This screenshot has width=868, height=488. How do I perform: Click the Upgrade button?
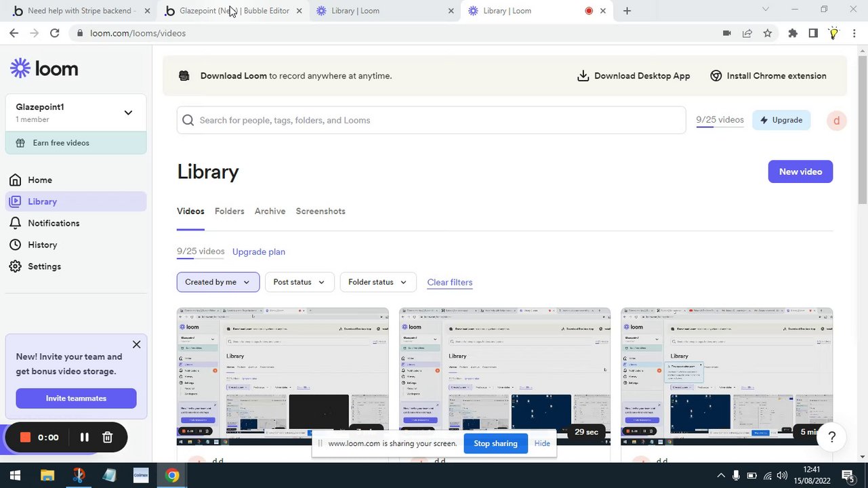pos(781,120)
